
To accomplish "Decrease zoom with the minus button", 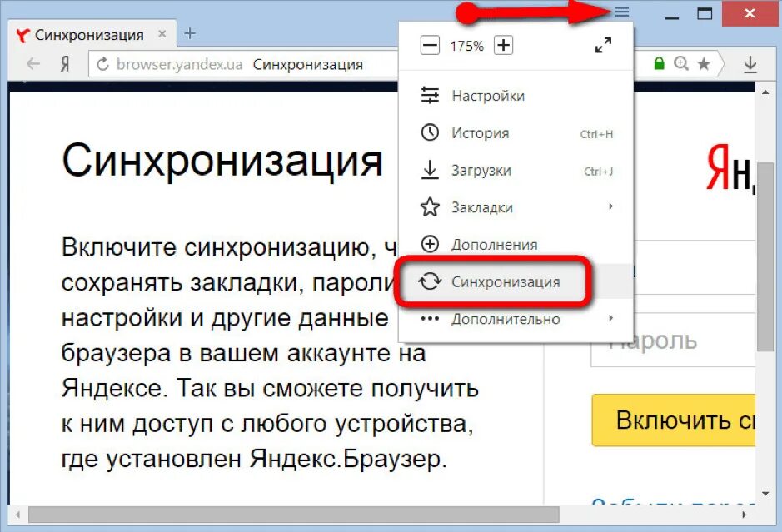I will (430, 46).
